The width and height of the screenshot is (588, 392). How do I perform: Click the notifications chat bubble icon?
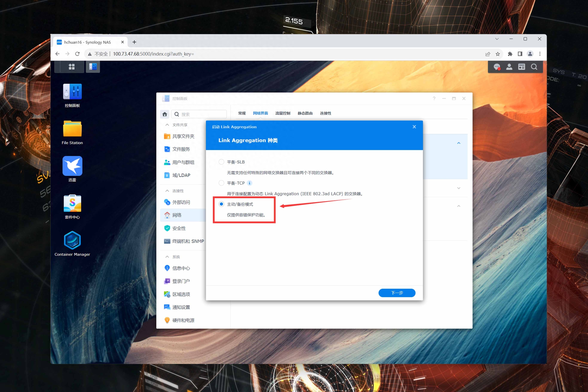497,67
